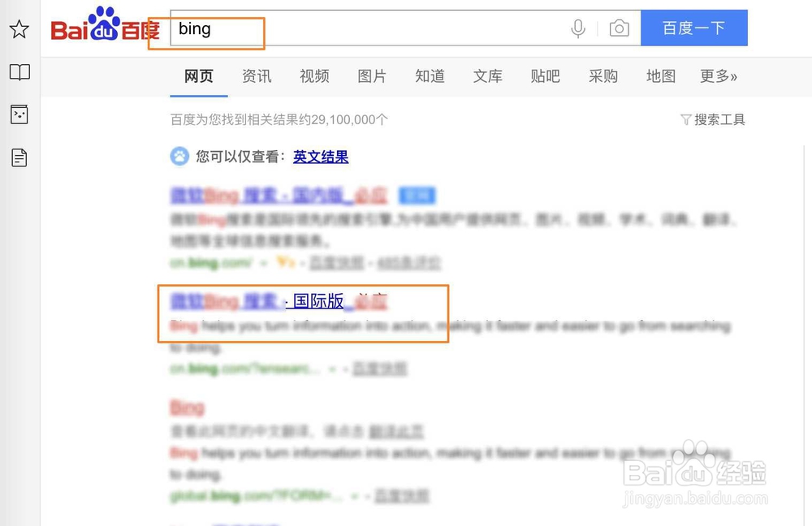The image size is (812, 526).
Task: Click the 英文结果 link
Action: click(x=321, y=157)
